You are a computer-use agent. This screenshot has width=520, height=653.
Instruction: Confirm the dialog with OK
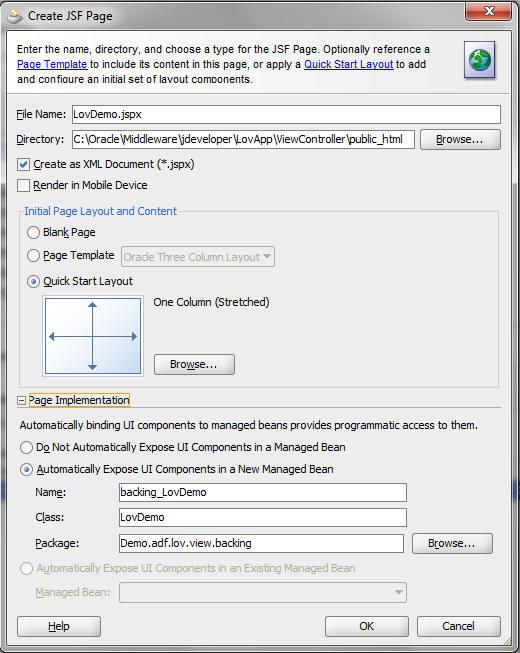coord(366,626)
